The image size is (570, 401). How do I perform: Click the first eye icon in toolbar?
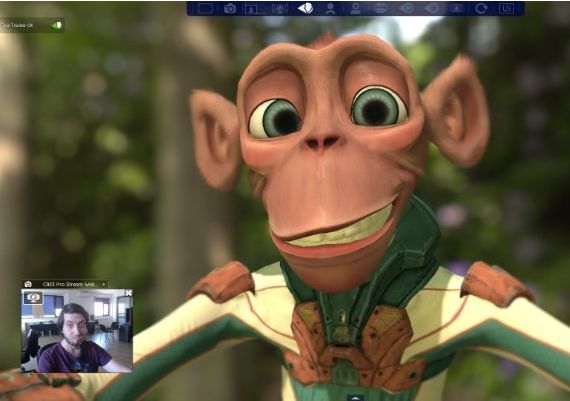pos(406,8)
